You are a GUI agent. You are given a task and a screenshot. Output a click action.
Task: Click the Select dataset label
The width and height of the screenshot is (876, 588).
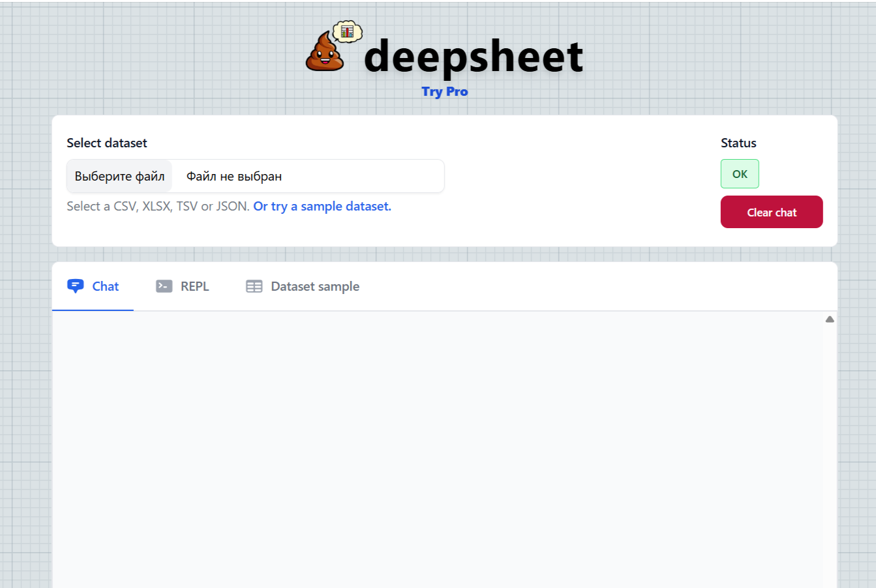pos(107,143)
